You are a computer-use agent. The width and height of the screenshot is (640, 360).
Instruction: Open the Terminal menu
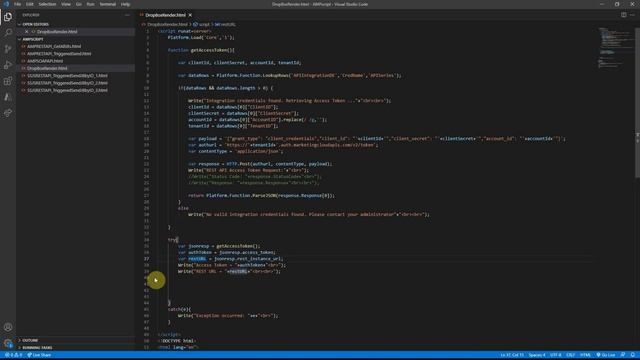[108, 4]
